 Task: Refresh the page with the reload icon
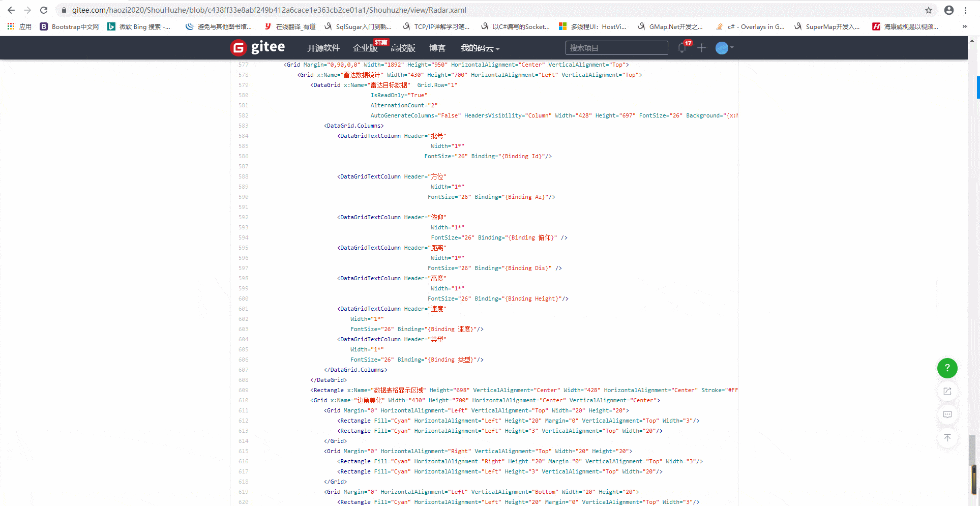tap(43, 10)
